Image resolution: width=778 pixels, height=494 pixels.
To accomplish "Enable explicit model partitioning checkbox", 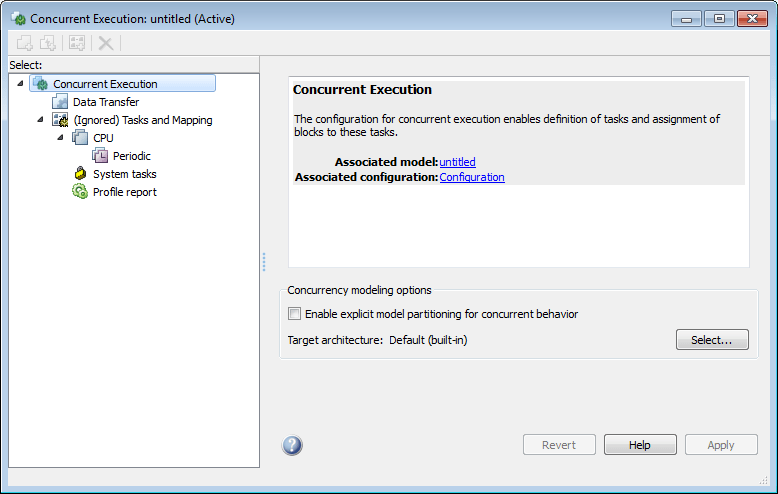I will [295, 314].
